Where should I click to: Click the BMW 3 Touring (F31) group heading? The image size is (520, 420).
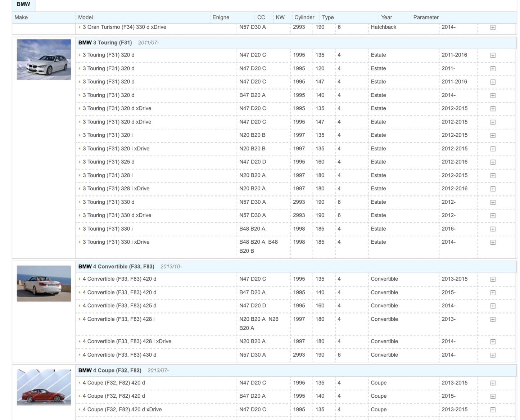[x=105, y=42]
